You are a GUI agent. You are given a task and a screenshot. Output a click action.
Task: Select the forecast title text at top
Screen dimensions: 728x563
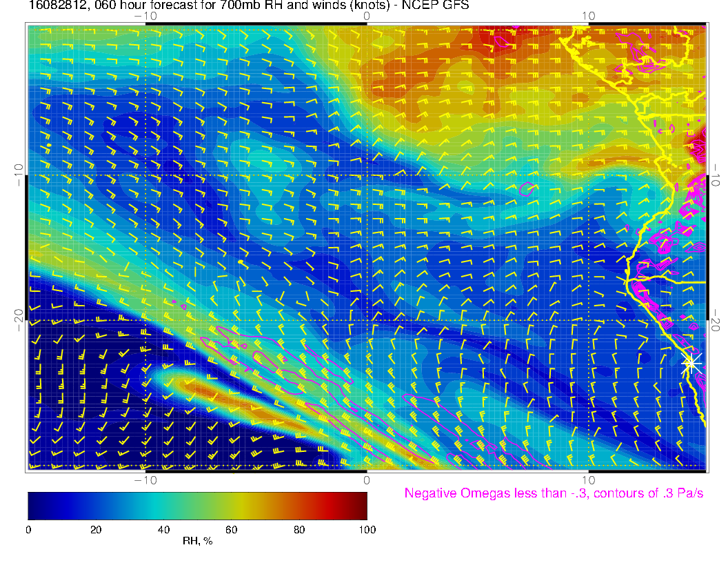pos(249,5)
